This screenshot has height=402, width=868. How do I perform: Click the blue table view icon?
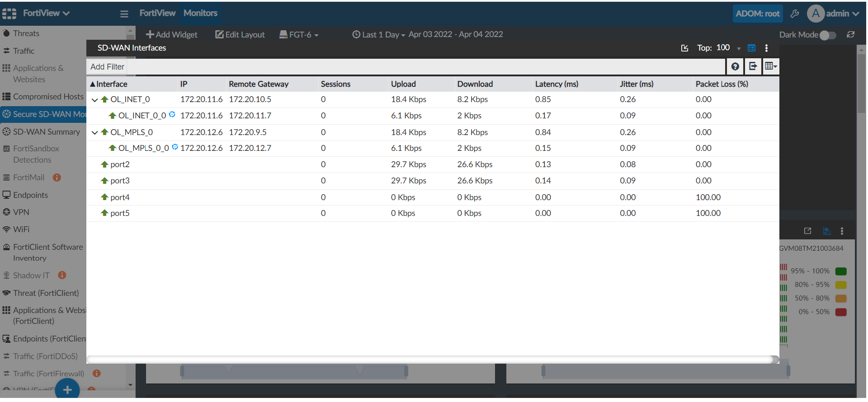tap(751, 48)
